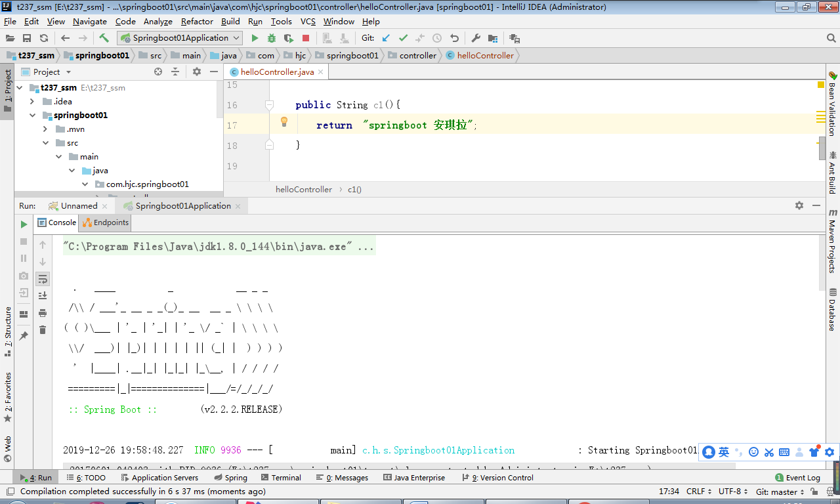This screenshot has height=504, width=840.
Task: Clear console with the trash icon
Action: tap(43, 330)
